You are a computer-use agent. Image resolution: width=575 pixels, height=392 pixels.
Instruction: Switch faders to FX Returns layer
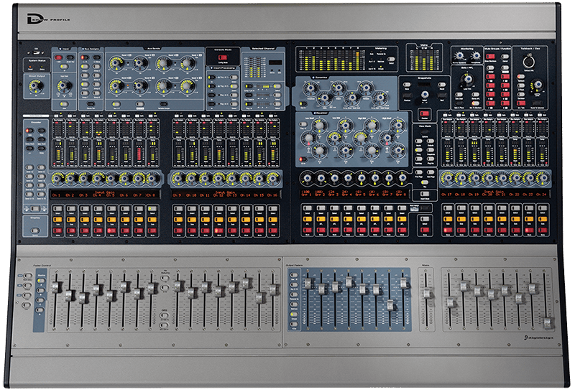tap(165, 278)
